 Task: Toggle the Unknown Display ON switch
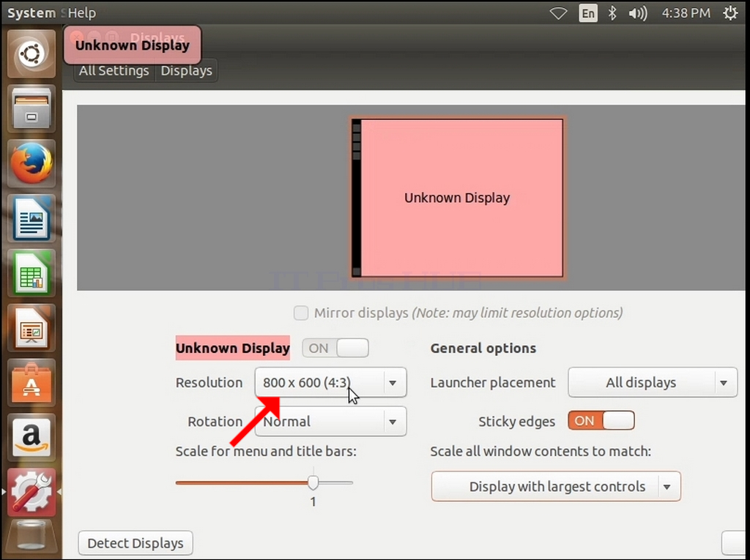tap(335, 348)
